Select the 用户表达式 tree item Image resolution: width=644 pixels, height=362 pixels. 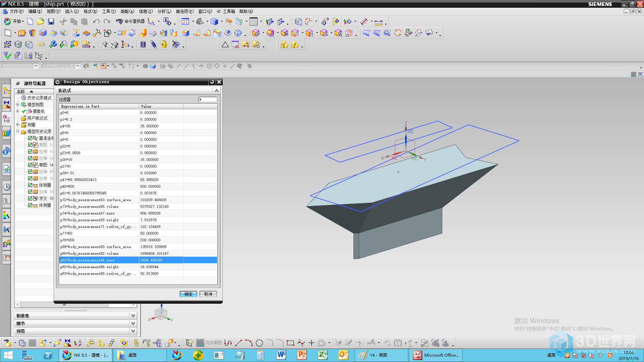37,118
